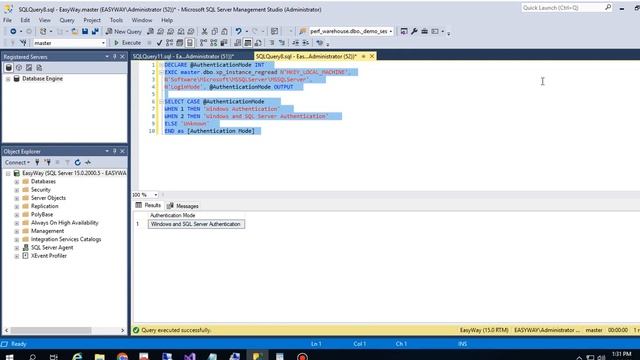Switch to the SQLQuery11.sql tab
The height and width of the screenshot is (360, 640).
[183, 56]
